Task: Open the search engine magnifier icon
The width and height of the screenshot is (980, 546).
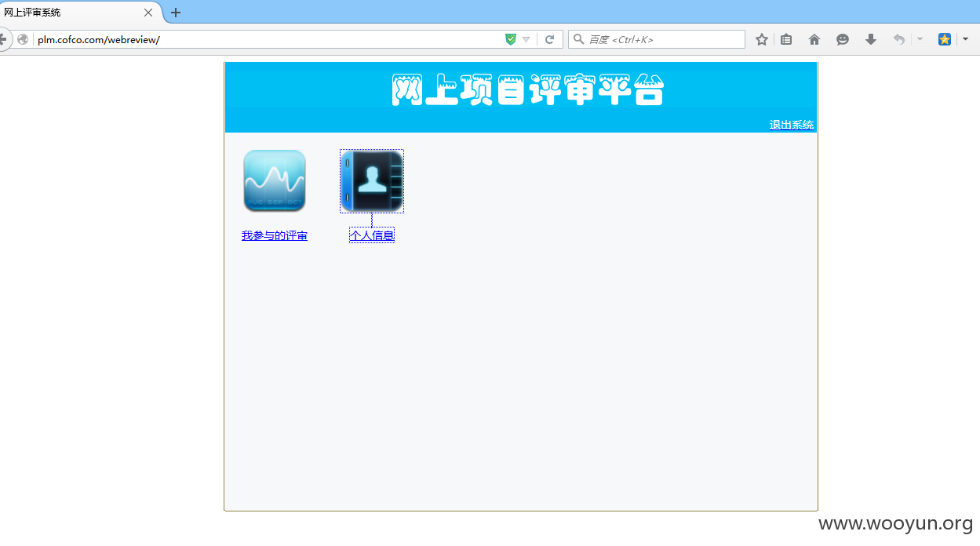Action: click(579, 39)
